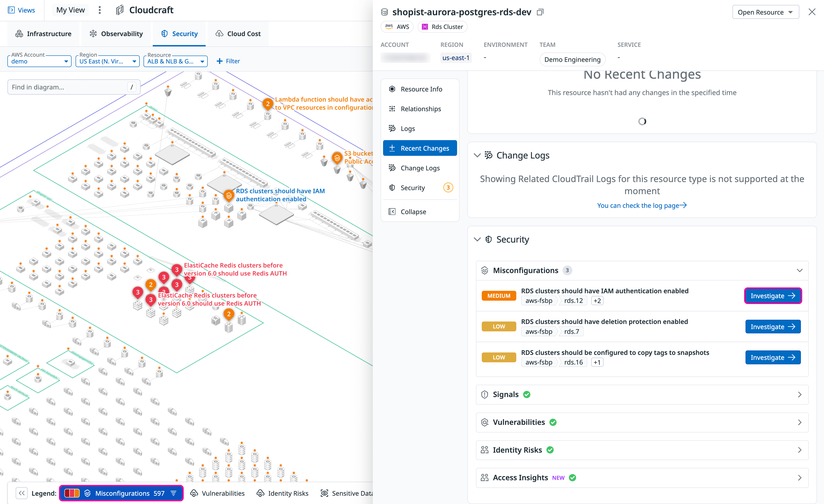Image resolution: width=824 pixels, height=504 pixels.
Task: Switch to the Observability tab
Action: (x=116, y=34)
